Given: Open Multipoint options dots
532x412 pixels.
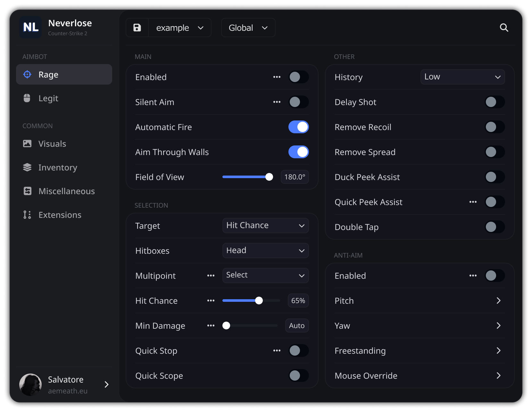Looking at the screenshot, I should tap(211, 276).
